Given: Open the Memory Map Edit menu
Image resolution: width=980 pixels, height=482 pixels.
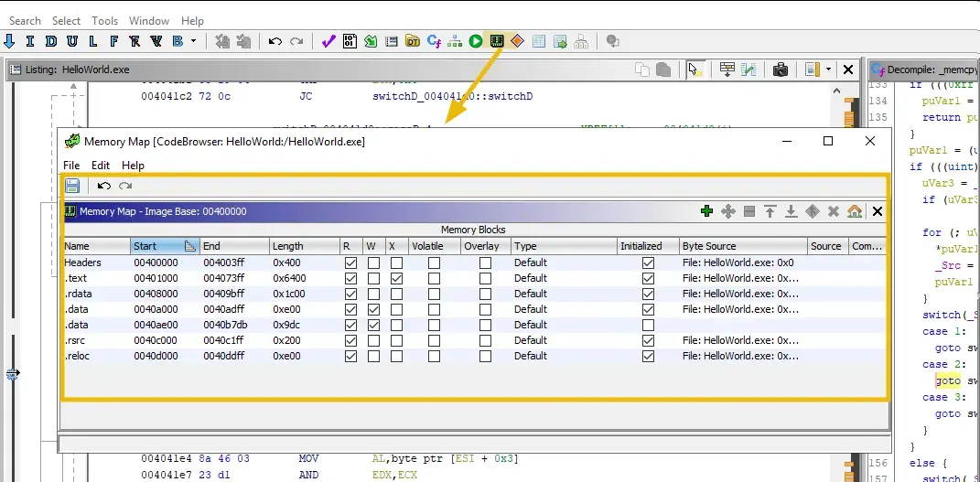Looking at the screenshot, I should click(100, 166).
